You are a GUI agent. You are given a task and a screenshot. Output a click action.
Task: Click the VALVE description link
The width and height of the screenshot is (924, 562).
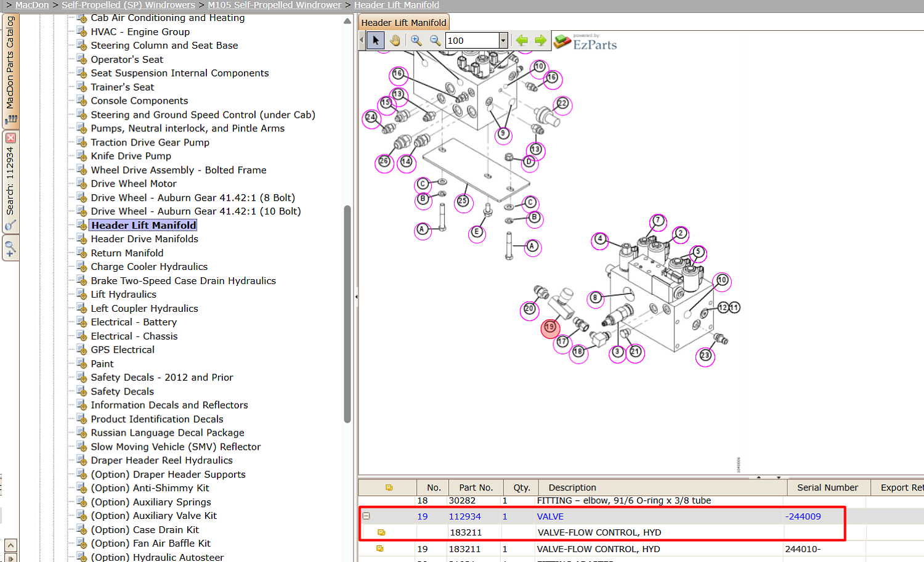pyautogui.click(x=550, y=516)
